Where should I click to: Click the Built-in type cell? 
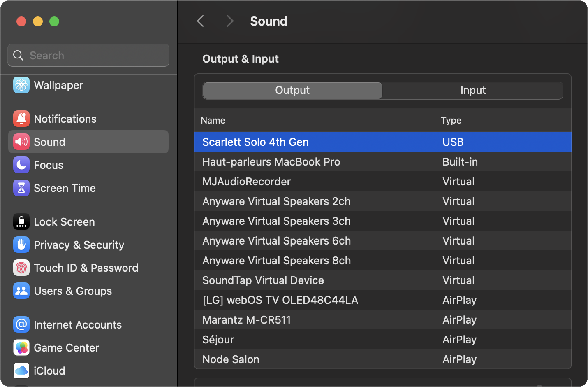[x=460, y=162]
